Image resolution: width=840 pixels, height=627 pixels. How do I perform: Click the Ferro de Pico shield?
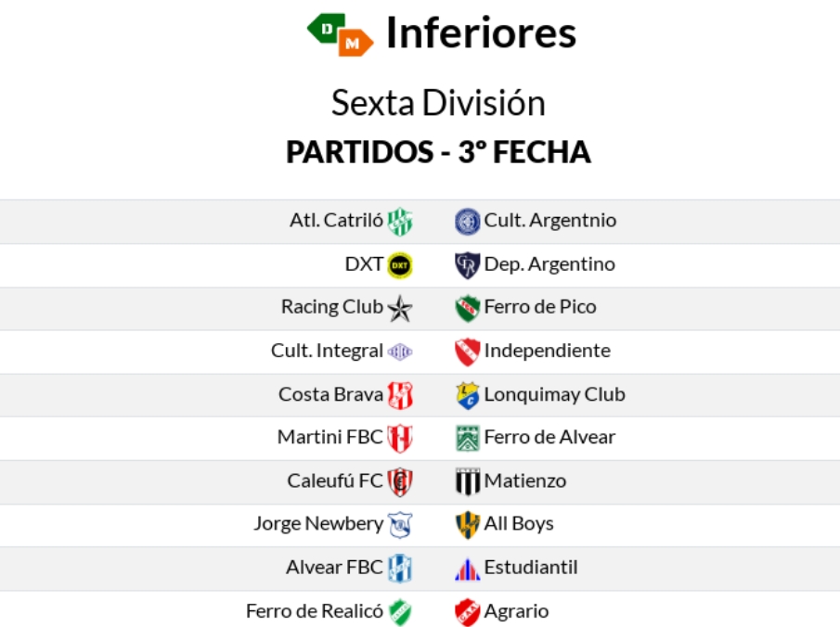point(467,308)
